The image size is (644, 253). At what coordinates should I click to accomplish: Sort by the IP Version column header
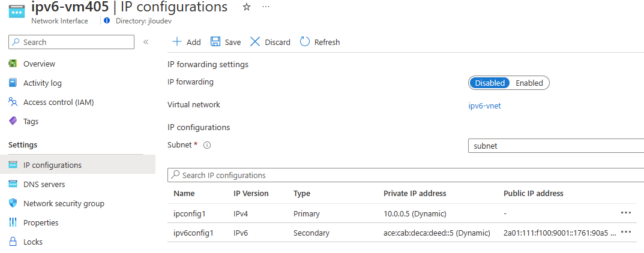pyautogui.click(x=251, y=193)
